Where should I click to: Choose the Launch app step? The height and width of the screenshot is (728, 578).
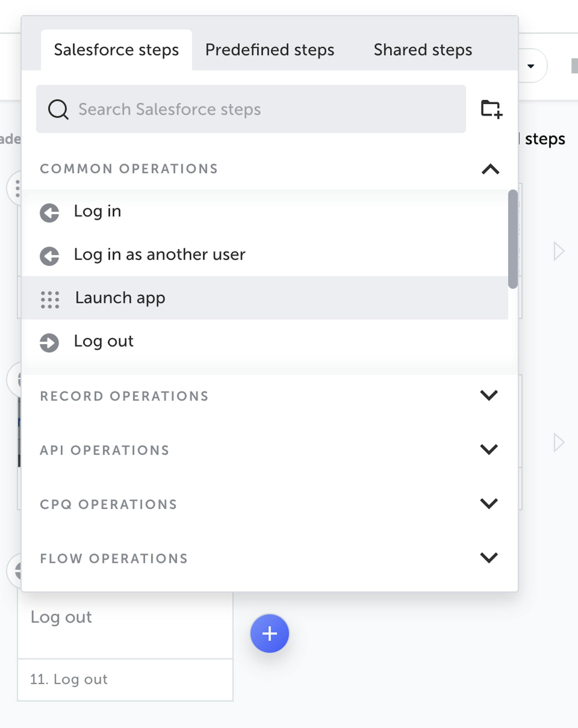(120, 298)
